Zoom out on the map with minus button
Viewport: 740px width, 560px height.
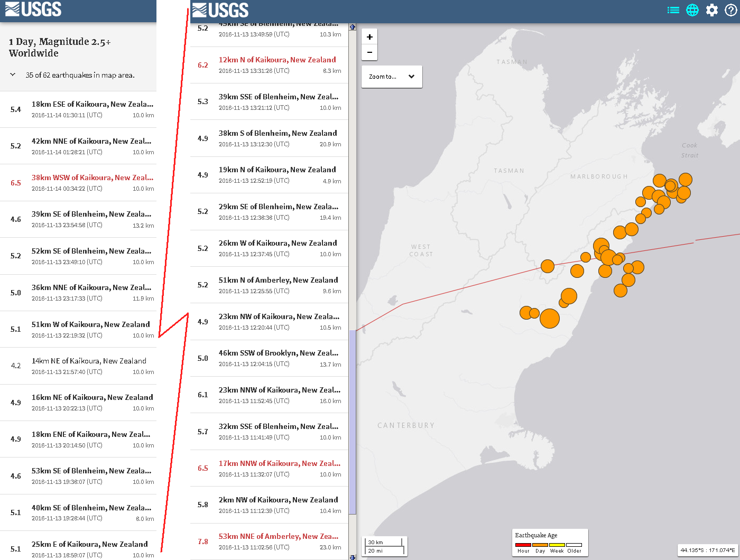click(369, 52)
